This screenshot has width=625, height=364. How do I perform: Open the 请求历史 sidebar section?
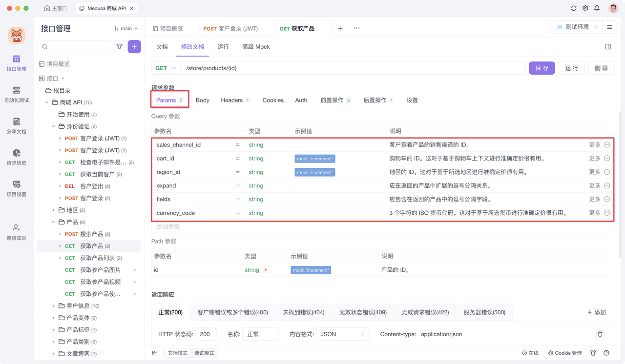click(x=17, y=157)
